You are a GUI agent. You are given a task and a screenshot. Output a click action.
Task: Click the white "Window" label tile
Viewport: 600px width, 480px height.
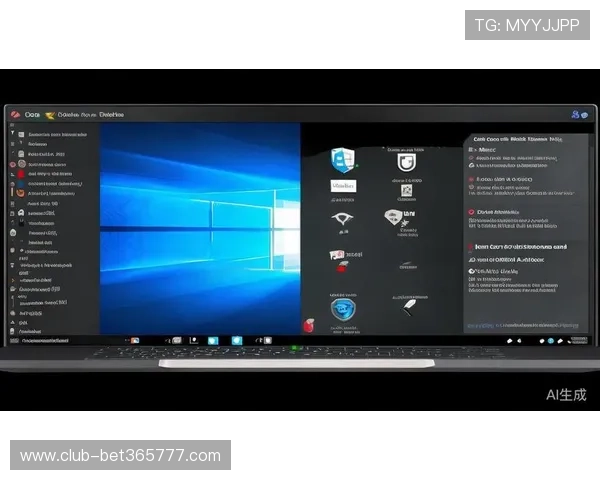click(343, 187)
